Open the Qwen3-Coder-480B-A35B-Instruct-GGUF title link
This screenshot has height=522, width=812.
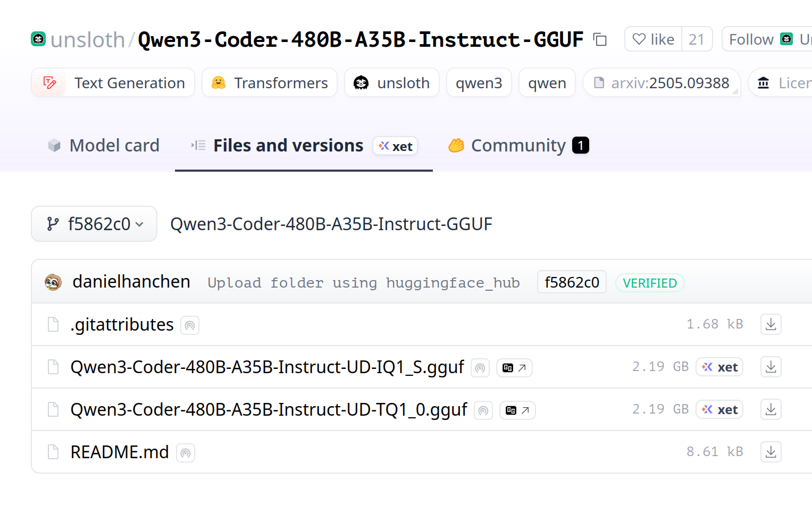(361, 40)
